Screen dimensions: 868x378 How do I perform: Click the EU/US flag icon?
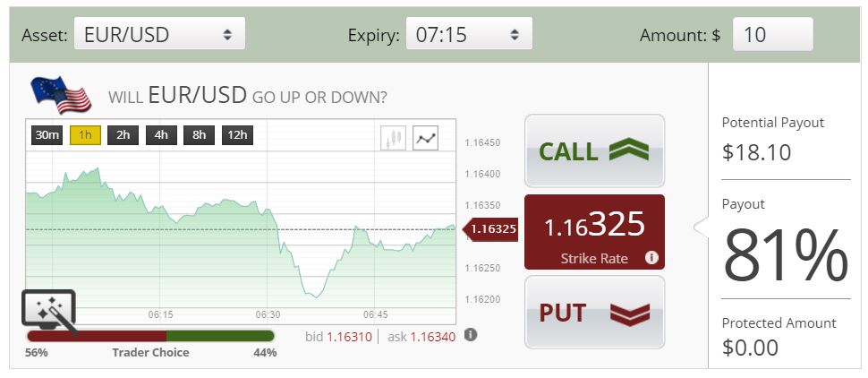point(61,95)
